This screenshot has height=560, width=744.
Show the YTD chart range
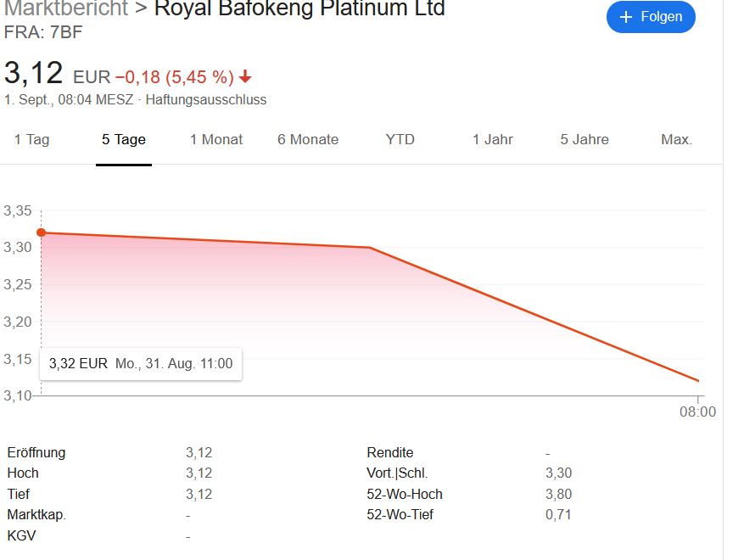pyautogui.click(x=400, y=140)
